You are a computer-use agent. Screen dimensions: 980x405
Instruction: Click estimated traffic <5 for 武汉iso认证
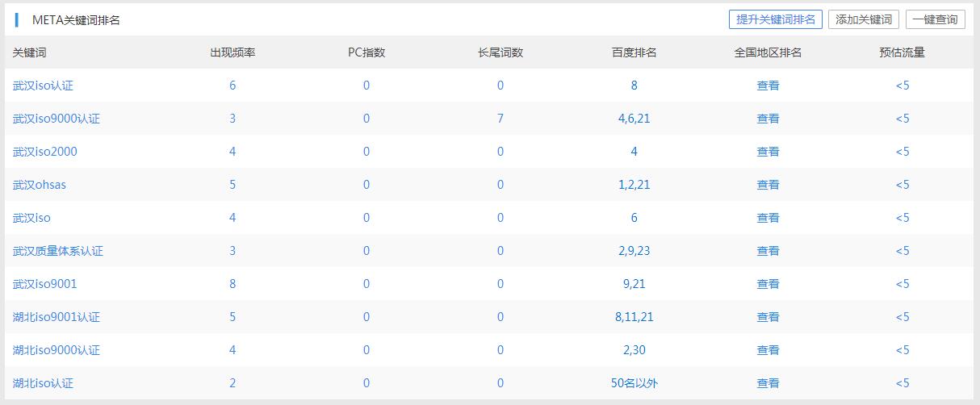(903, 86)
